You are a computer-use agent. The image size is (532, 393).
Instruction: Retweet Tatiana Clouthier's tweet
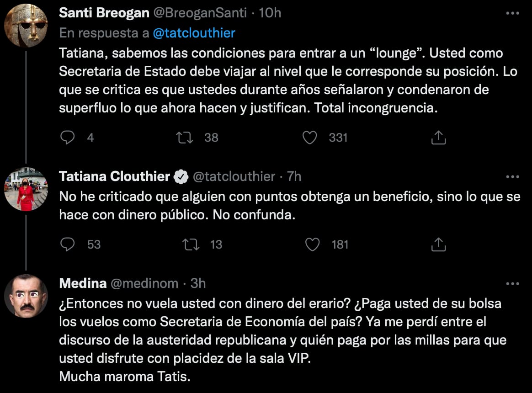[x=191, y=244]
